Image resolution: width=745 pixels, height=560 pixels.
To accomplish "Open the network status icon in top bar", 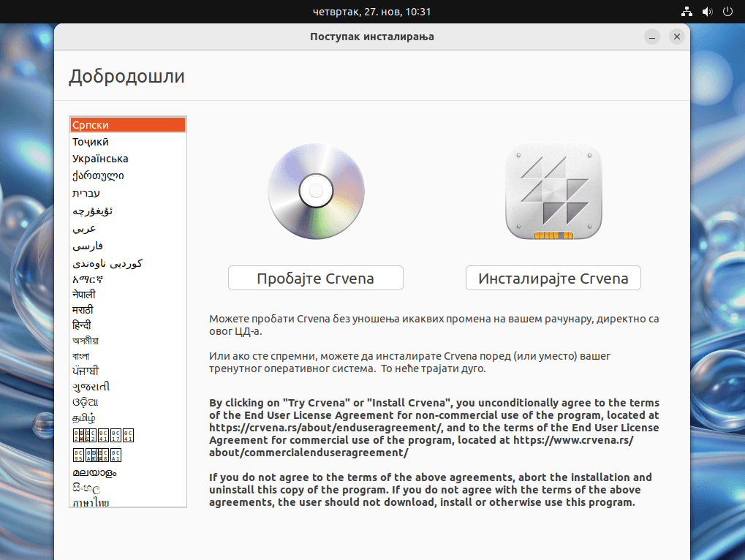I will point(687,12).
